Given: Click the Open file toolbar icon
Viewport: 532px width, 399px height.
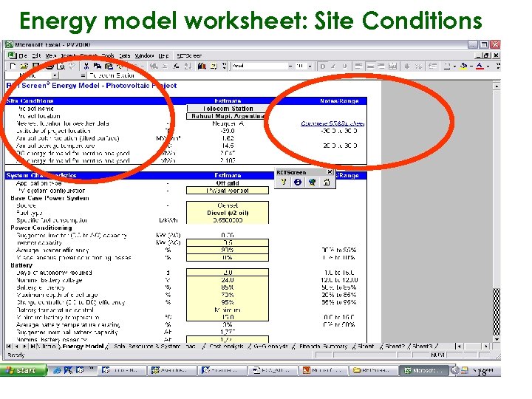Looking at the screenshot, I should 24,66.
